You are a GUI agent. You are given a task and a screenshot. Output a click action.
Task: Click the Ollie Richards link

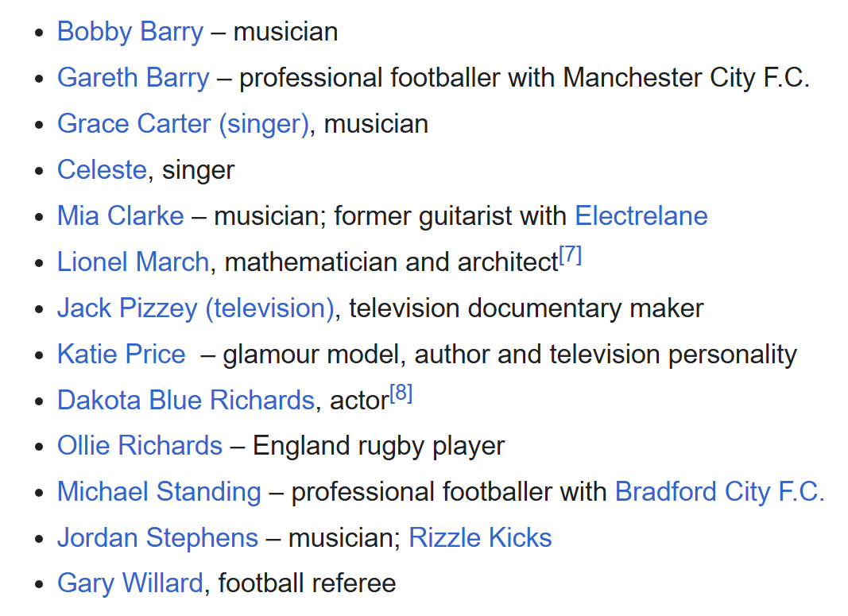pos(140,446)
